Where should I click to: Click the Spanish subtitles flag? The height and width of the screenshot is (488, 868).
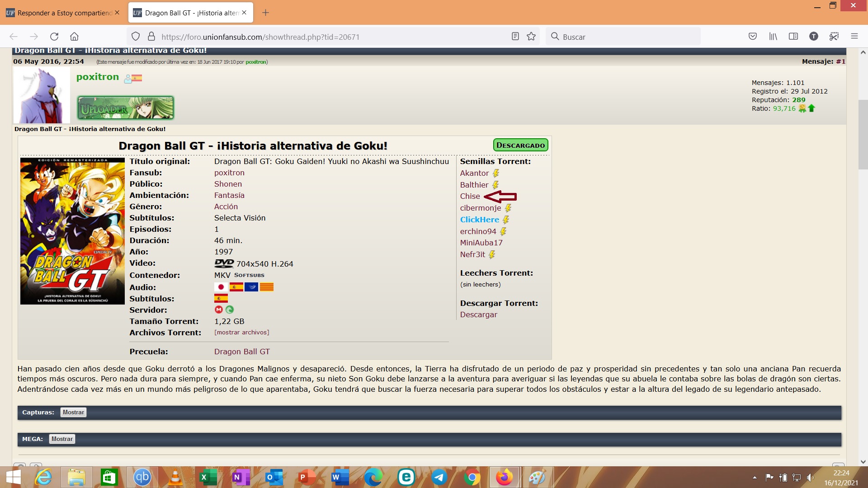coord(221,298)
